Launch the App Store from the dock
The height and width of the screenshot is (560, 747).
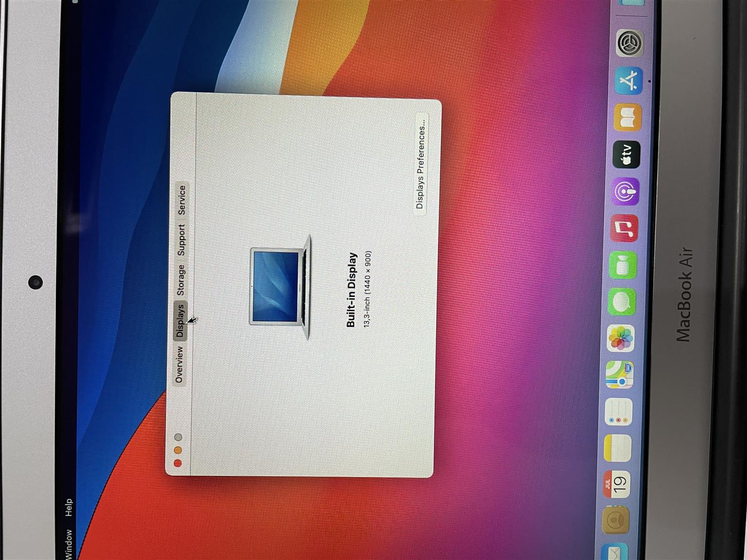point(629,81)
